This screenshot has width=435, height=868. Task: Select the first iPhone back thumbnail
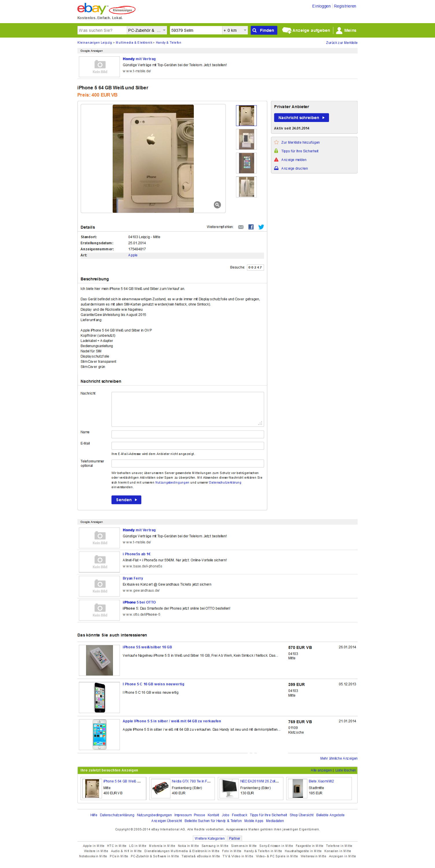pos(246,116)
